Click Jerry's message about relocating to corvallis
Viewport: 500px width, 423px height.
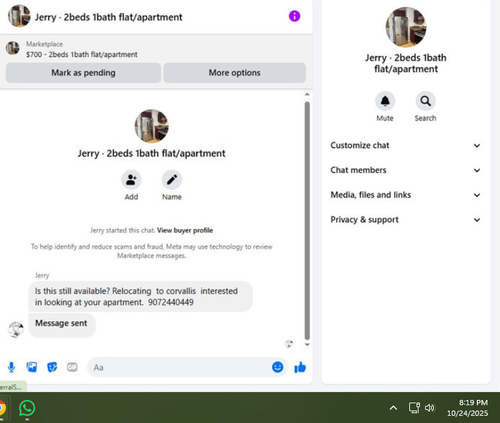click(140, 296)
